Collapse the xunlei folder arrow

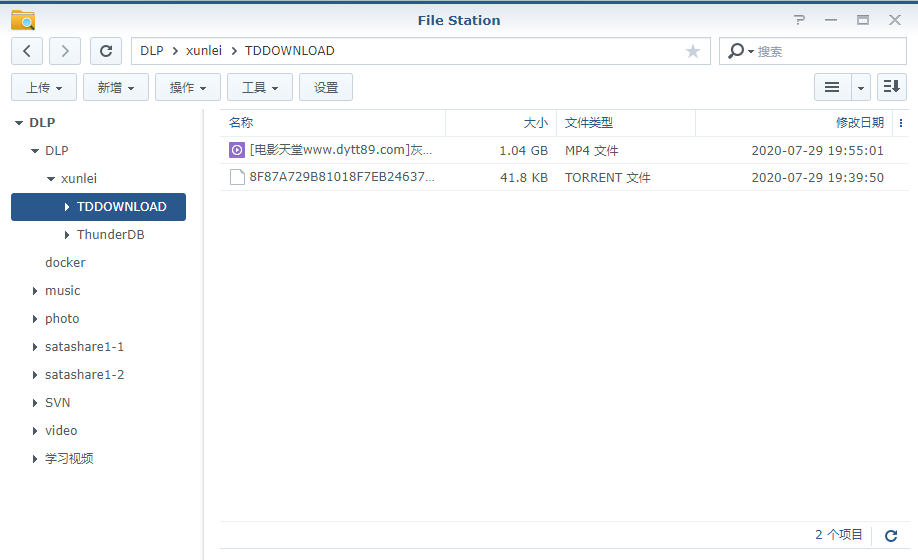[x=51, y=179]
